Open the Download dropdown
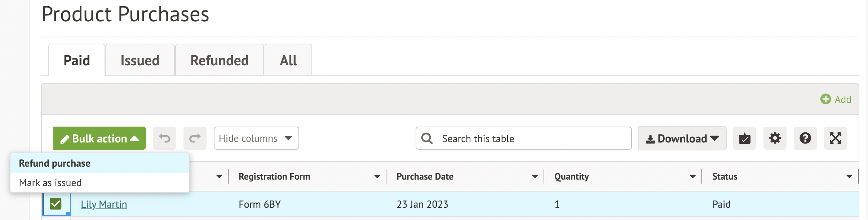 pos(682,138)
